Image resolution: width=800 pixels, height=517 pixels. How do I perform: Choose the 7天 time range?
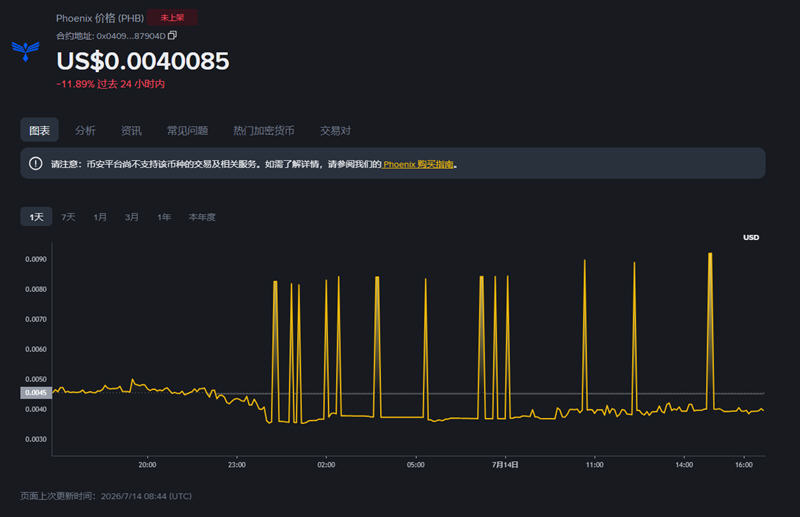coord(68,217)
